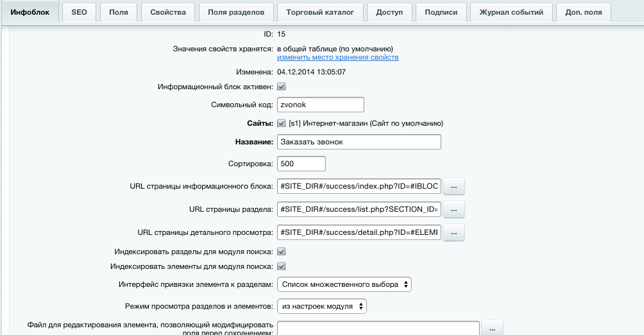644x335 pixels.
Task: Click the browse button next to info block page URL
Action: [453, 187]
